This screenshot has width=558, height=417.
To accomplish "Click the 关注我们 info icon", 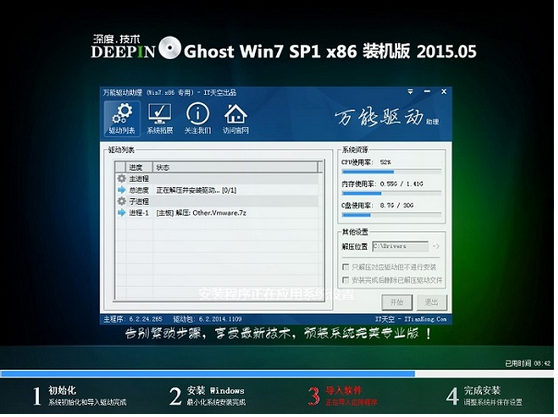I will 198,118.
